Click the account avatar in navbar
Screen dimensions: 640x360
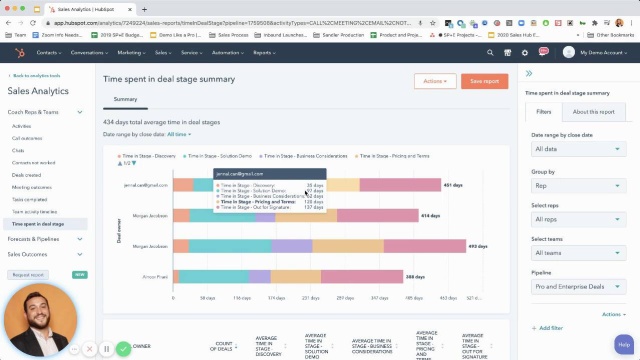[569, 52]
